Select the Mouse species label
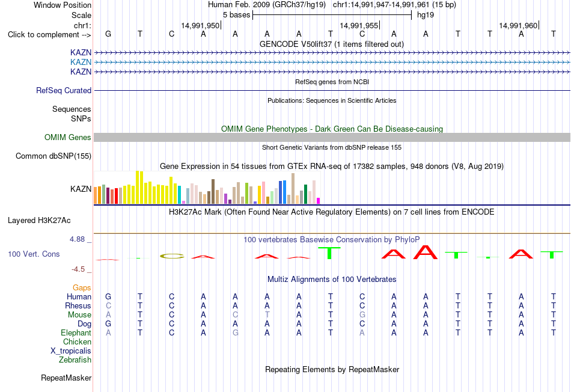This screenshot has height=392, width=571. click(80, 315)
